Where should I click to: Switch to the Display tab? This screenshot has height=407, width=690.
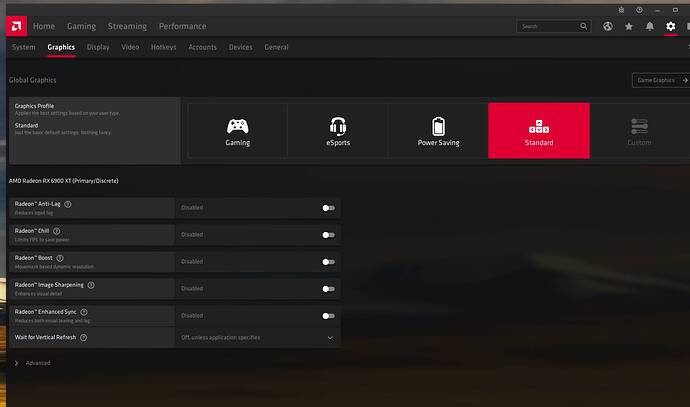pos(98,47)
